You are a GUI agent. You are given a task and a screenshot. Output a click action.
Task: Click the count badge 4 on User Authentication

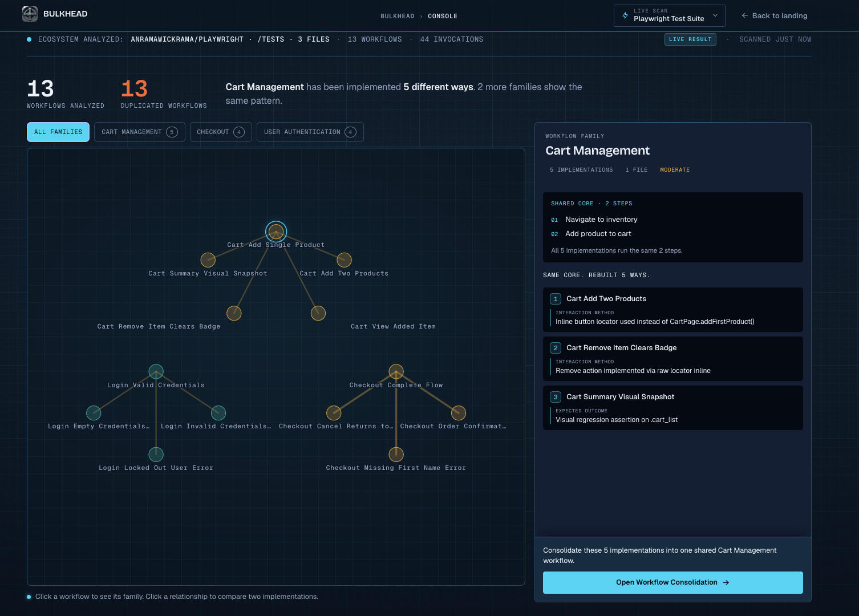(x=350, y=132)
